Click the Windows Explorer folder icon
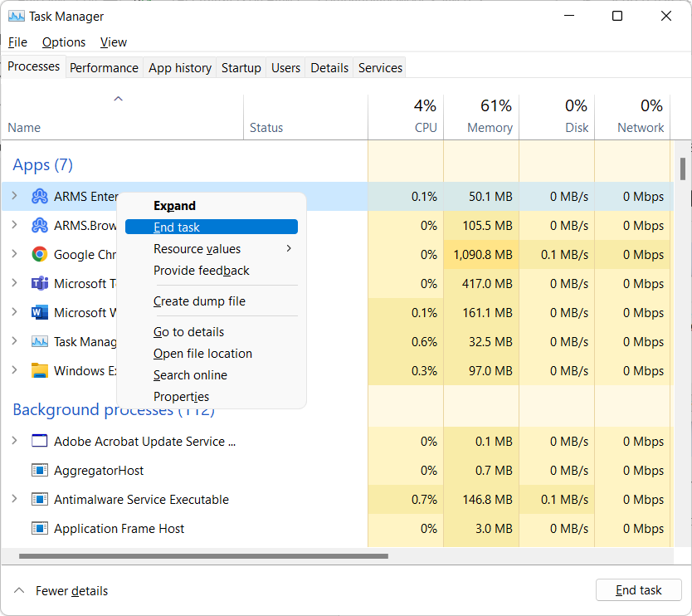 (39, 370)
